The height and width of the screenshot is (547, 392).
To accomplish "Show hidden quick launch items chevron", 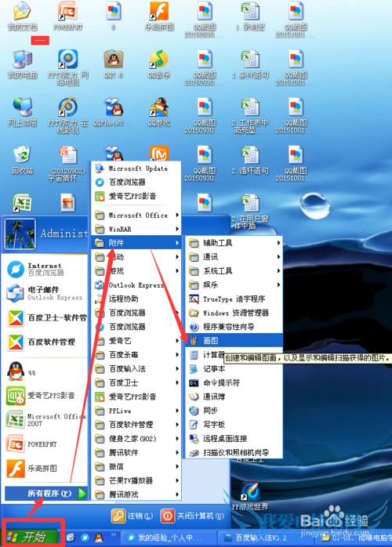I will (114, 534).
